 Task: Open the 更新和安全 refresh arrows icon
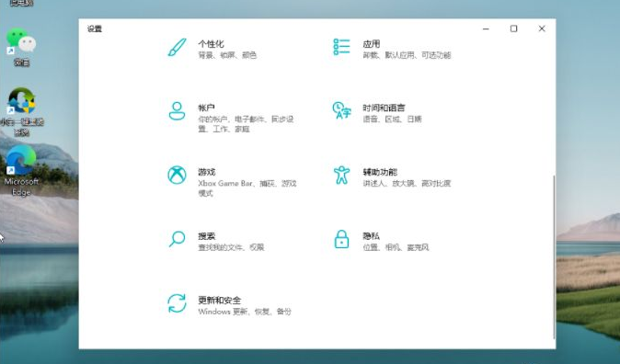point(177,303)
